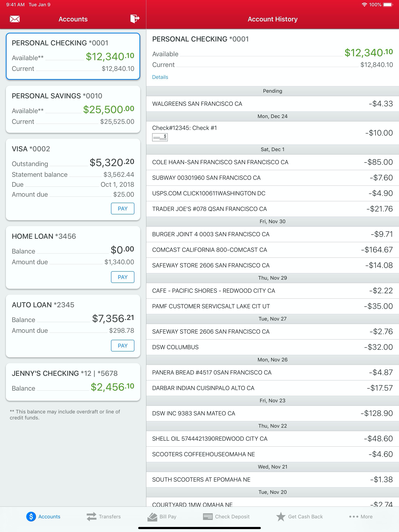Open the VISA *0002 account title

[x=31, y=149]
